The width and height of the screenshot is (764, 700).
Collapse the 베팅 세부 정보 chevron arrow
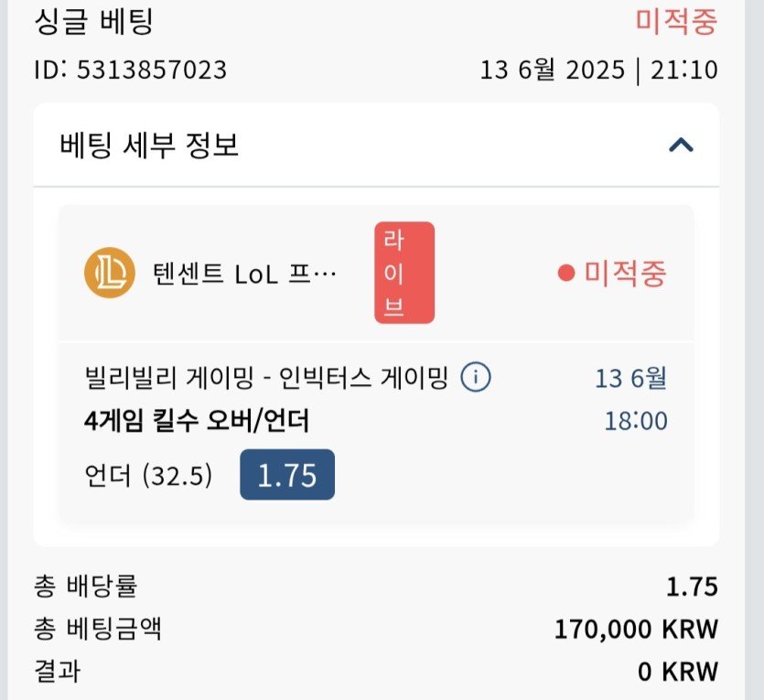coord(681,145)
